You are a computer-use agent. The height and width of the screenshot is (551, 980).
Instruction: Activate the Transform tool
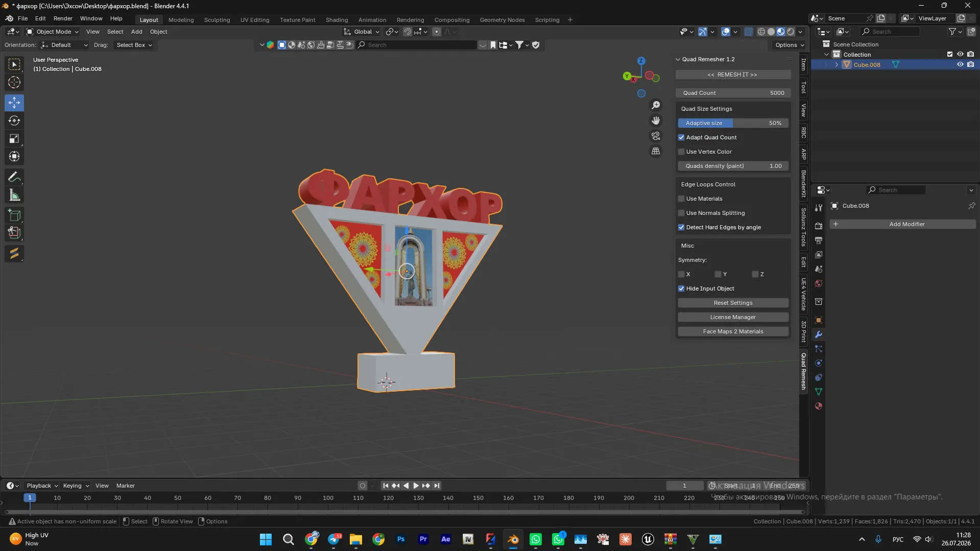[14, 156]
